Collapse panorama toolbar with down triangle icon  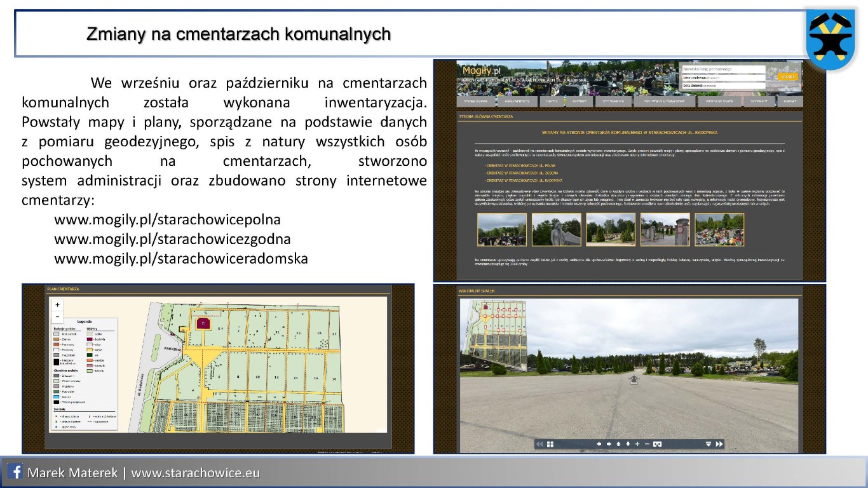709,444
